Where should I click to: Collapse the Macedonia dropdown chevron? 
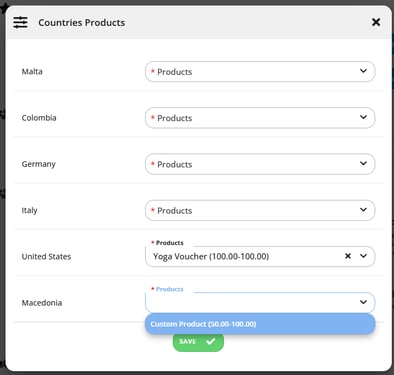363,302
